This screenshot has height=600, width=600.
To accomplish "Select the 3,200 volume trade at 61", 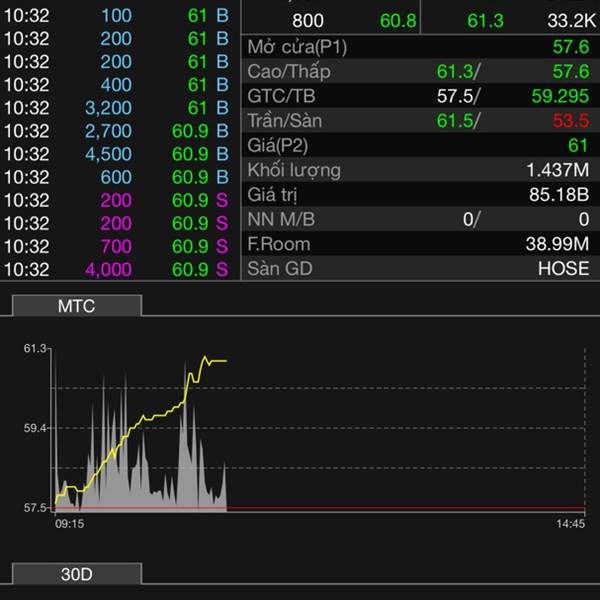I will [x=116, y=108].
